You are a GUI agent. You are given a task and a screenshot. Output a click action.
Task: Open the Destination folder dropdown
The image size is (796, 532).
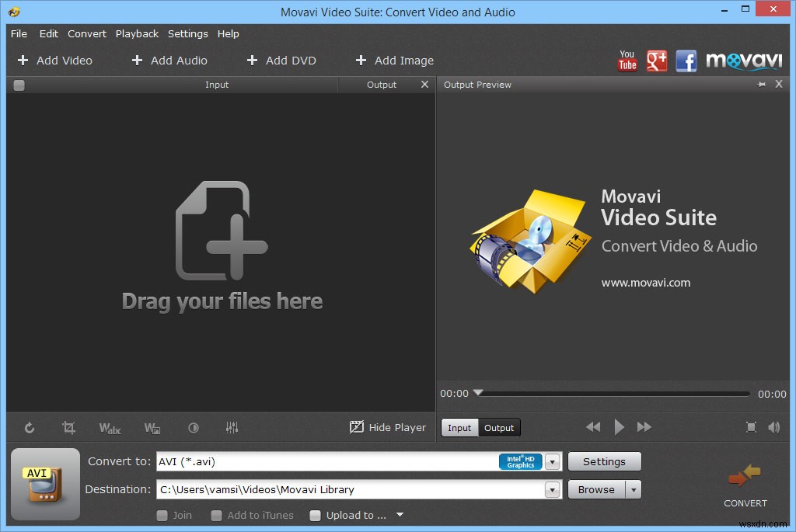[x=552, y=489]
